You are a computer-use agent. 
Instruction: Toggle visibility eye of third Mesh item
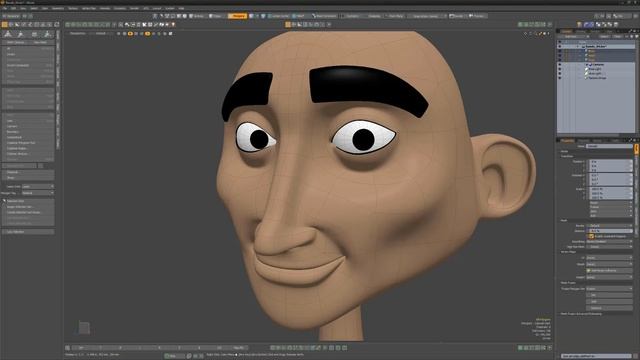point(560,60)
